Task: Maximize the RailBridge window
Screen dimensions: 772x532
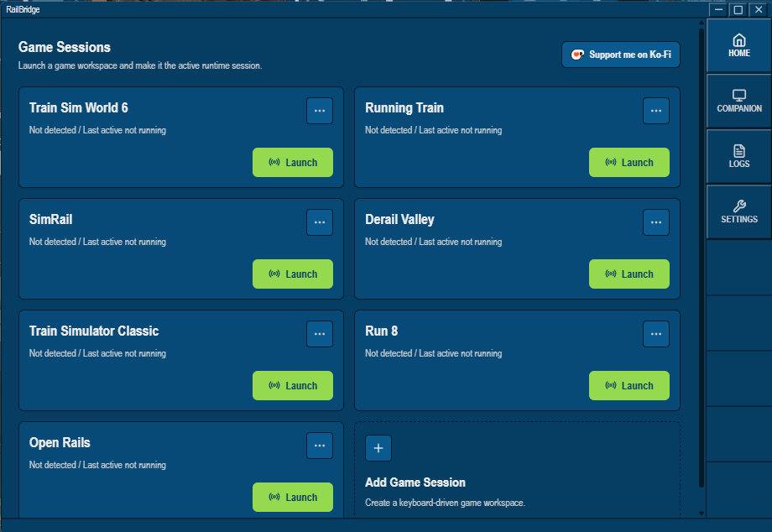Action: coord(738,9)
